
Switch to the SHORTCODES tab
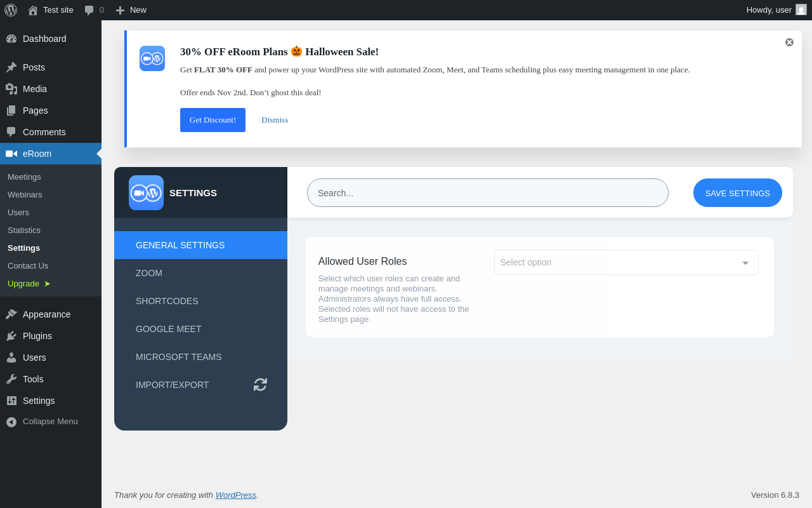200,301
